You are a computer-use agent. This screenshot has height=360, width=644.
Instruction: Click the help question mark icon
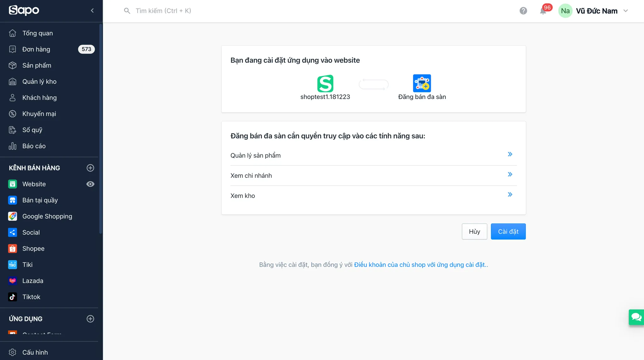(523, 11)
